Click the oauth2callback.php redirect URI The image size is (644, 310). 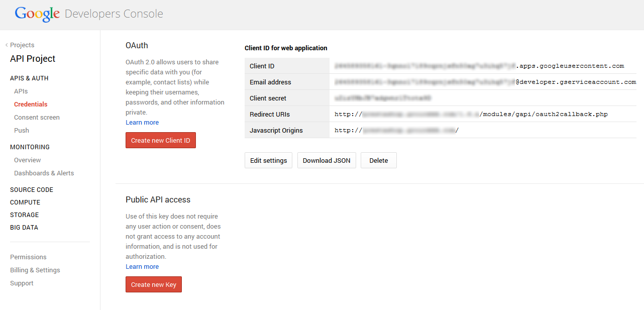[x=471, y=114]
